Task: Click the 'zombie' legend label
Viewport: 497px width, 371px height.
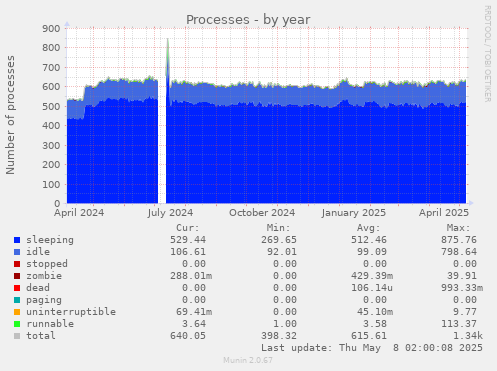Action: pos(44,276)
